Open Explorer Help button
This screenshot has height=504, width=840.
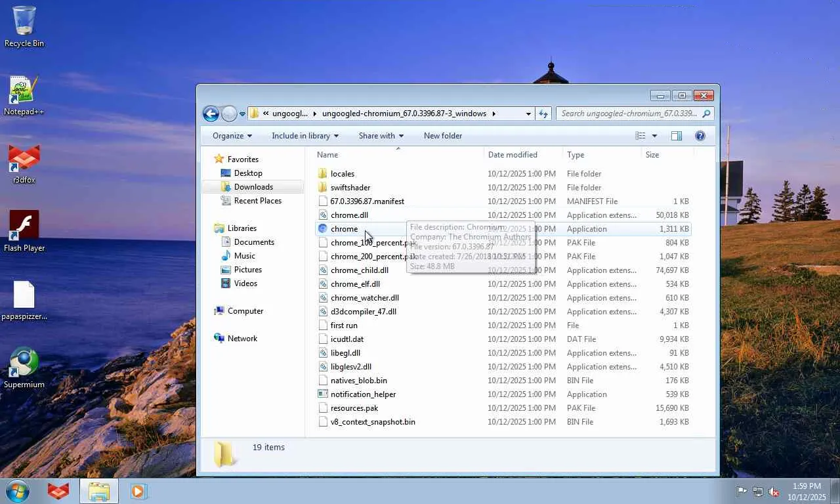[700, 136]
